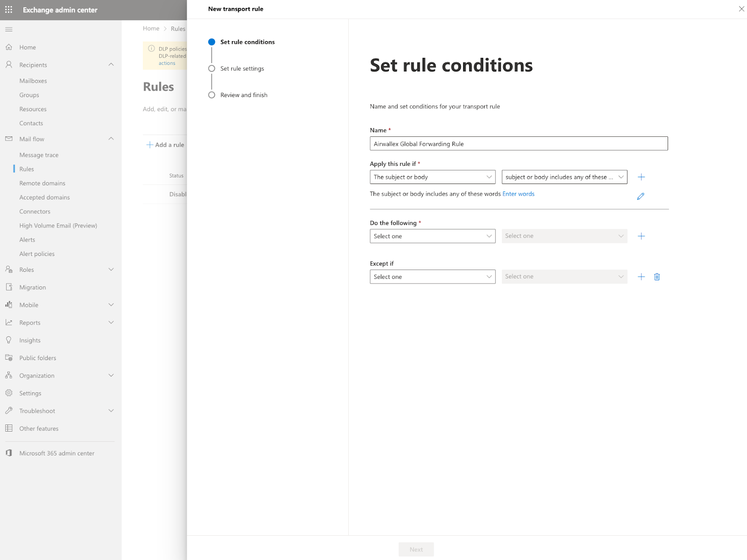Add another exception with the plus icon
Screen dimensions: 747x560
click(641, 277)
